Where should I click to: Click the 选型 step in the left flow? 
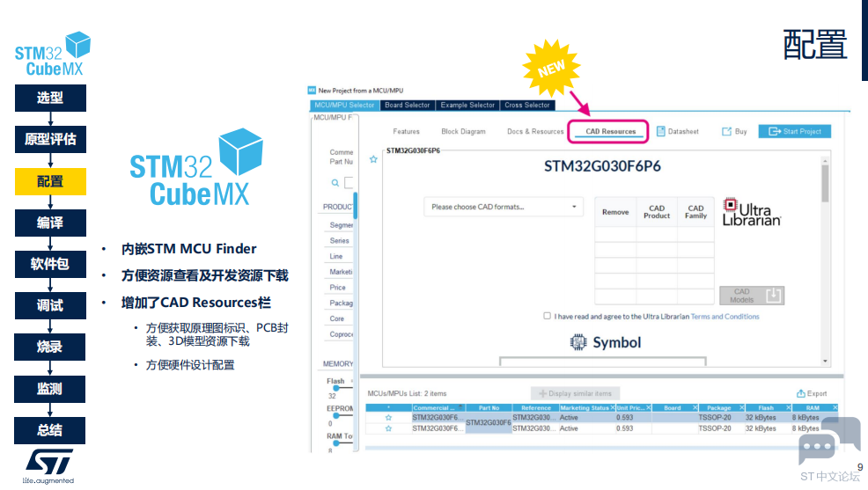coord(50,98)
